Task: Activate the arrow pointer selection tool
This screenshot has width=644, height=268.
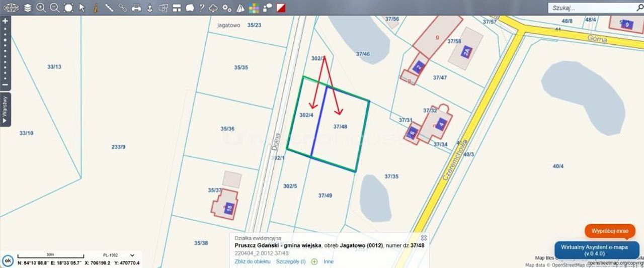Action: coord(82,8)
